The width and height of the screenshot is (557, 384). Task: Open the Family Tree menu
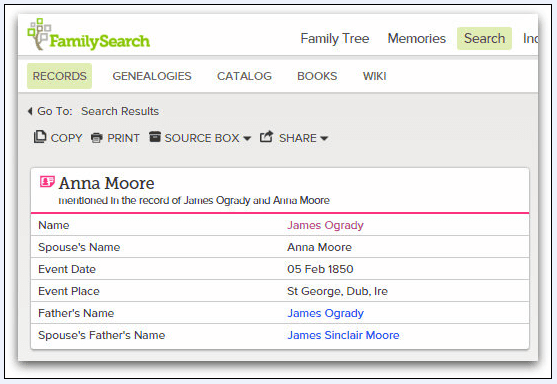pos(335,38)
